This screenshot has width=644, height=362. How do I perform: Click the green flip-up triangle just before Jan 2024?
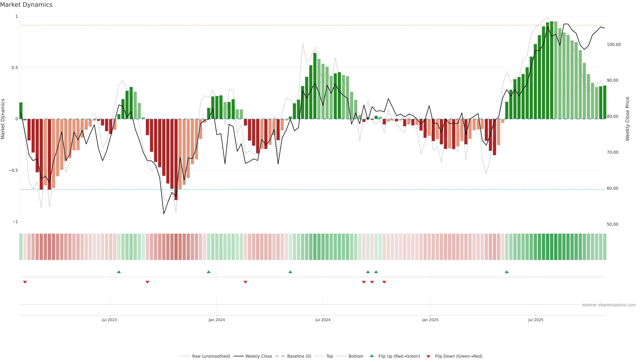(208, 272)
